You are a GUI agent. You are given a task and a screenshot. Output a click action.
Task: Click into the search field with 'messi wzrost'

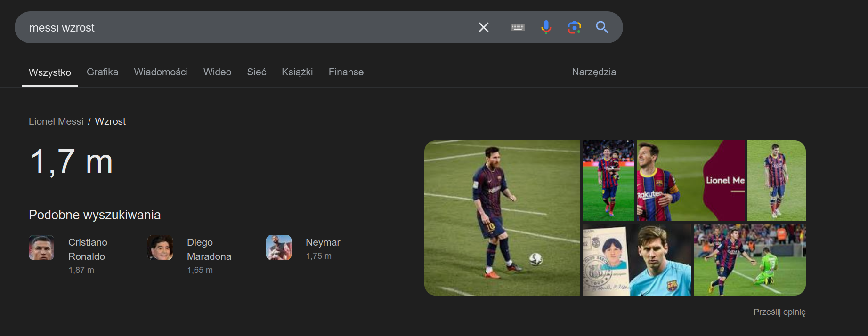point(235,28)
